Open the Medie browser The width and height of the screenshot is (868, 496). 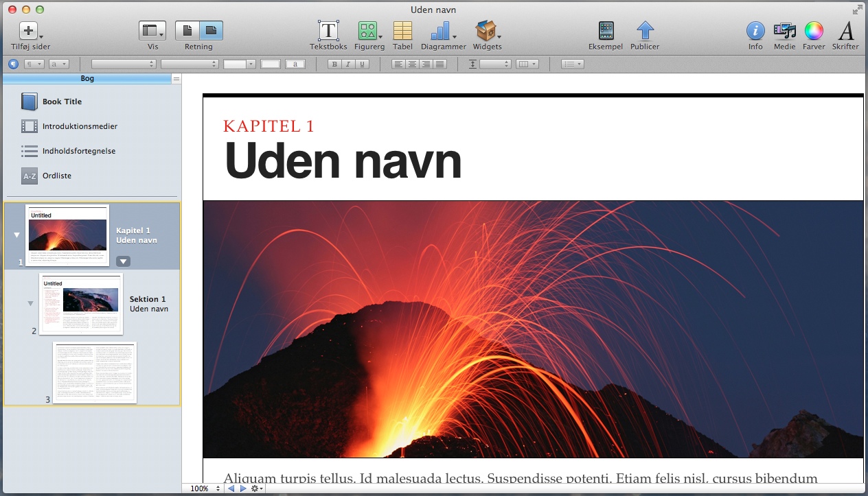(x=784, y=31)
